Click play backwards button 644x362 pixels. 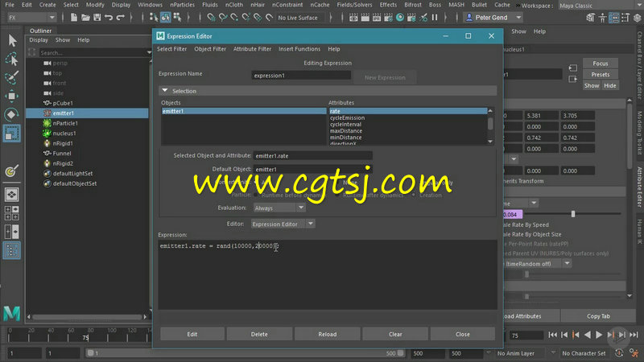[588, 335]
